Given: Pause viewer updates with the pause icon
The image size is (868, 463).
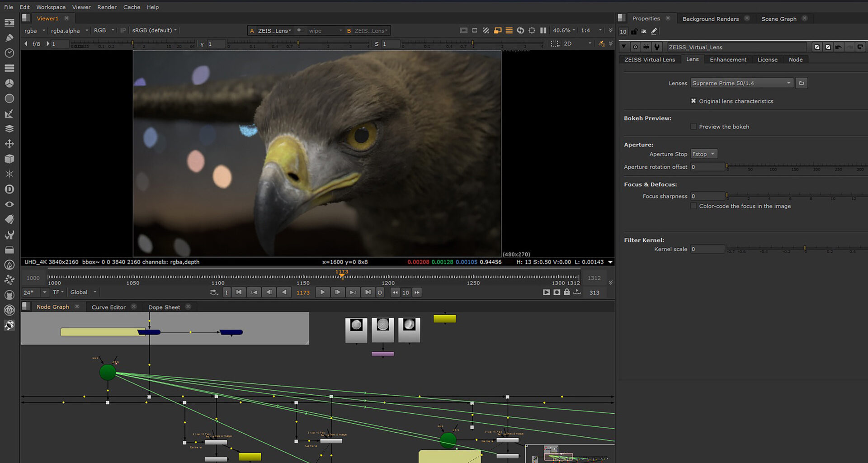Looking at the screenshot, I should [x=543, y=30].
